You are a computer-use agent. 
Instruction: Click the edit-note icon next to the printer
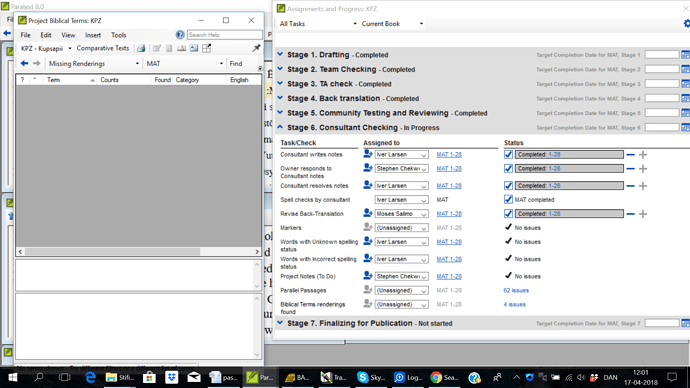pos(157,48)
